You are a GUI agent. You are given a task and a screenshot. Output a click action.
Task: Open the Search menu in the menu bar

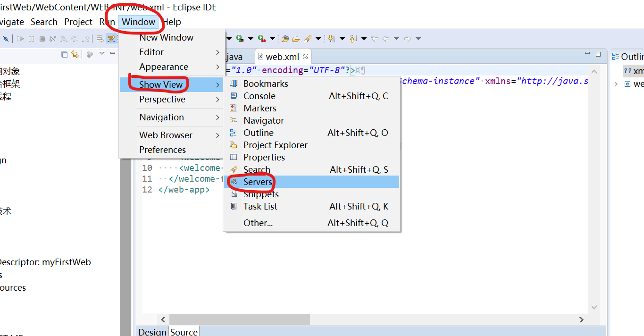[x=44, y=22]
